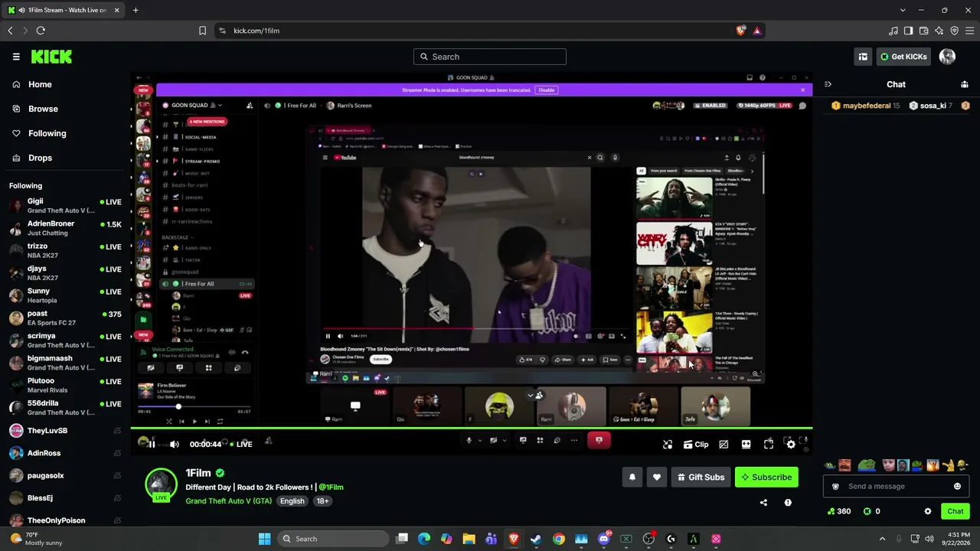Viewport: 980px width, 551px height.
Task: Disable Streamer Mode in Discord banner
Action: tap(546, 90)
